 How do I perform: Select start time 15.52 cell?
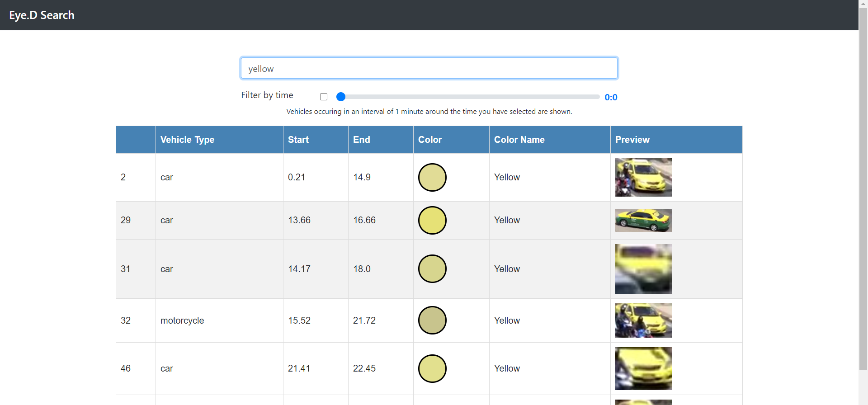tap(316, 320)
